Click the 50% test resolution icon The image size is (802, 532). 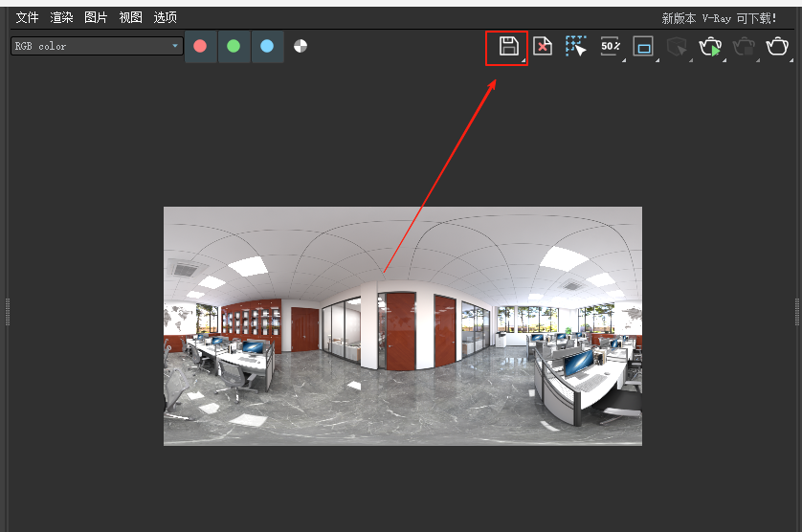610,47
